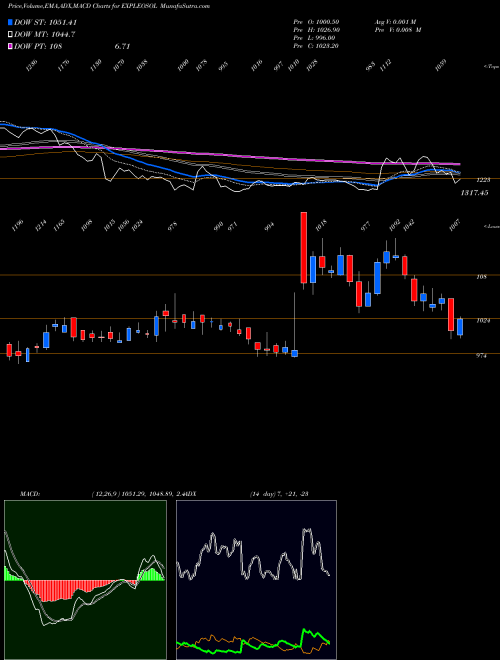This screenshot has width=500, height=660.
Task: Click the 6.71 value beside DOW PT
Action: (x=122, y=46)
